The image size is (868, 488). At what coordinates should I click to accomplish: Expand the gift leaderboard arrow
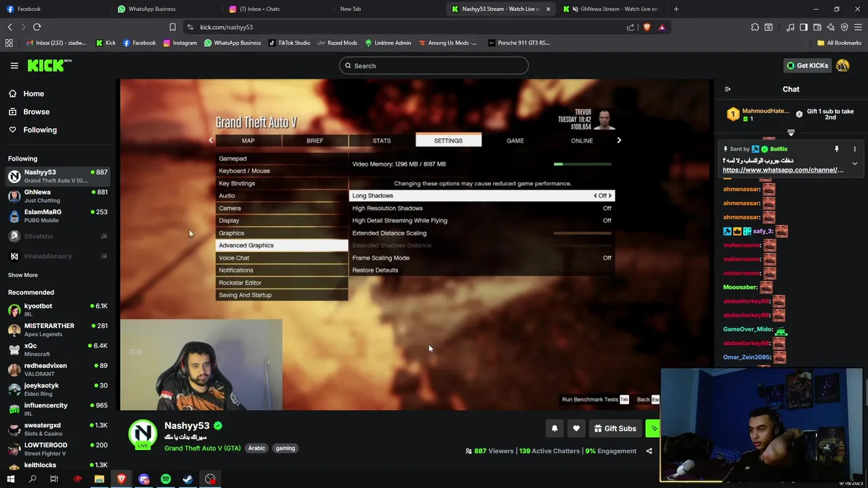click(791, 133)
